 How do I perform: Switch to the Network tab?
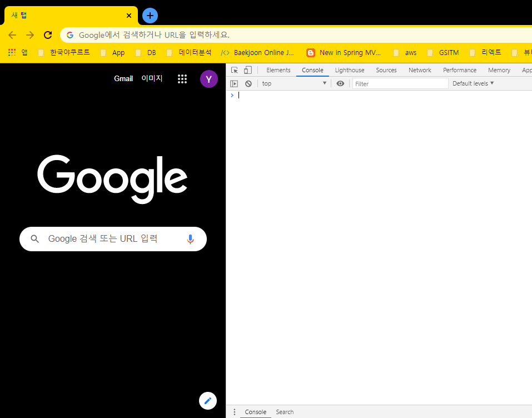pos(420,70)
